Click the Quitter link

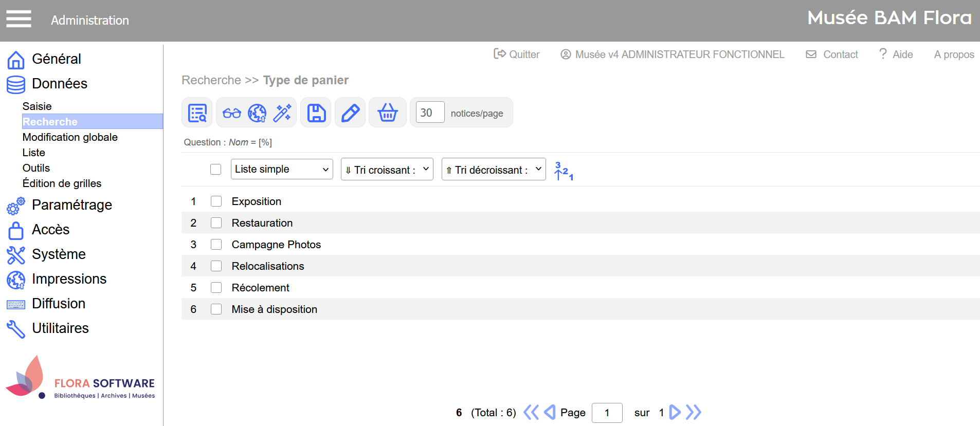(x=517, y=54)
